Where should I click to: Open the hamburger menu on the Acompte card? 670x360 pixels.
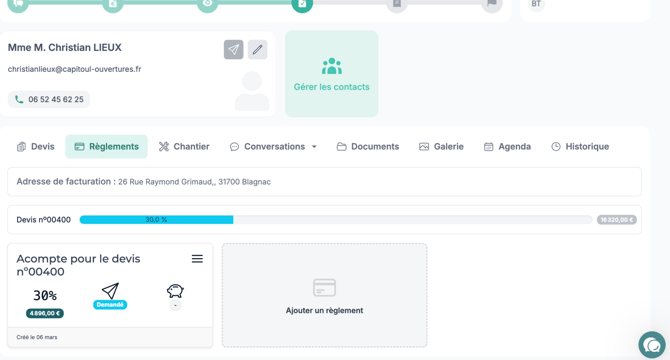(197, 259)
